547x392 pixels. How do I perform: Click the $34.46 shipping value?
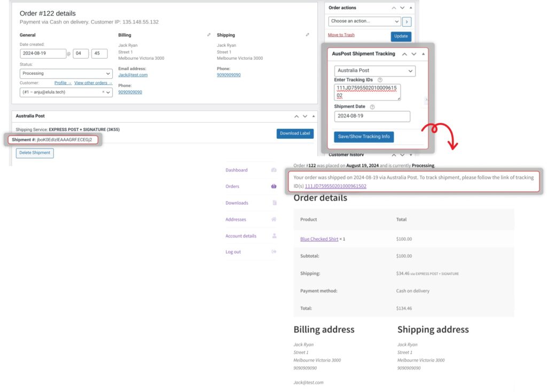403,274
